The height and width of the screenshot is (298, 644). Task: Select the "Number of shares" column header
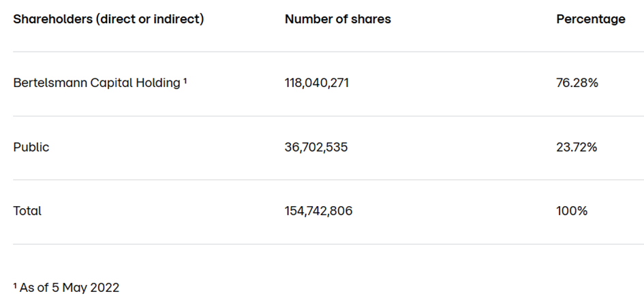click(338, 19)
